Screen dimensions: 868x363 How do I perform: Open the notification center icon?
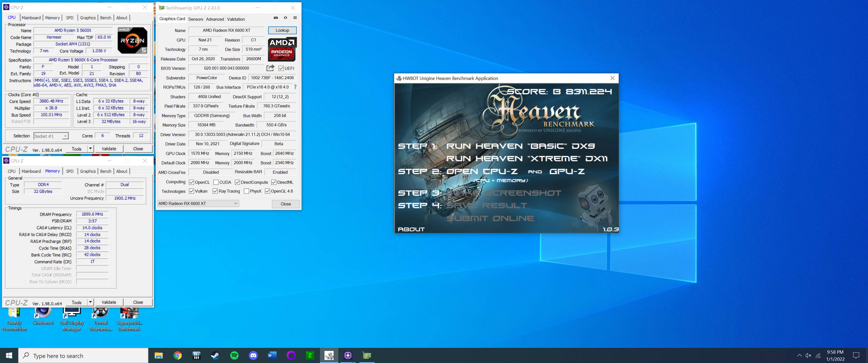click(x=856, y=356)
